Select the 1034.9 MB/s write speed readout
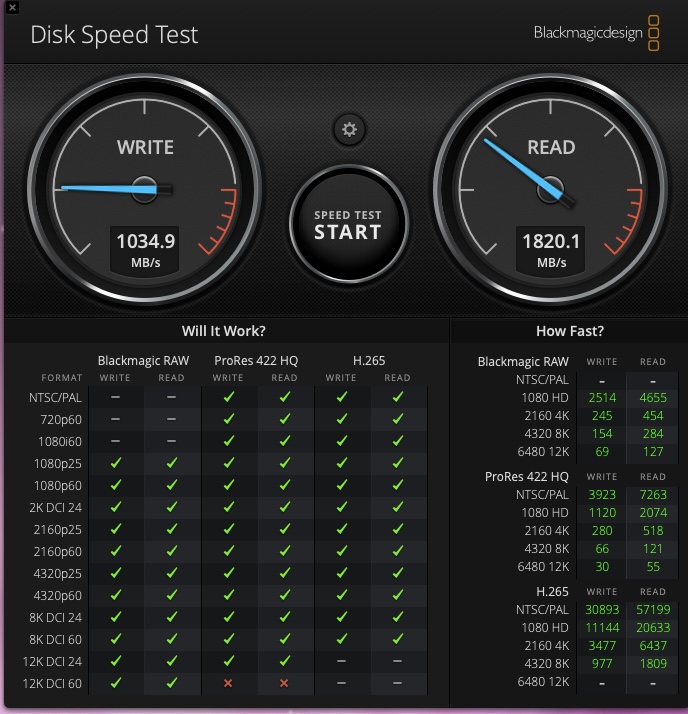Viewport: 688px width, 714px height. pos(145,250)
